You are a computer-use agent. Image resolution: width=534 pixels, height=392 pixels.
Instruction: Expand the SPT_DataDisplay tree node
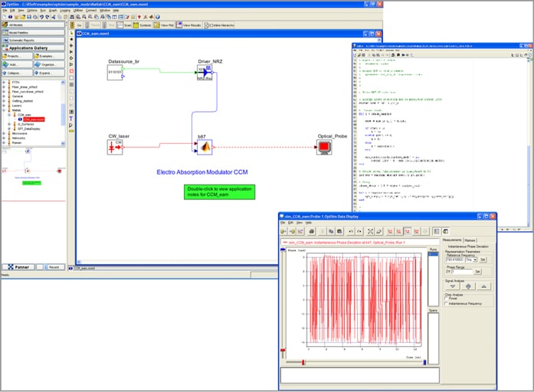(11, 128)
